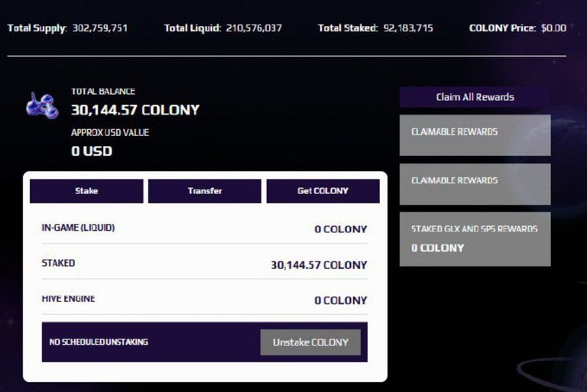Select the first Claimable Rewards card
This screenshot has width=587, height=392.
[475, 135]
